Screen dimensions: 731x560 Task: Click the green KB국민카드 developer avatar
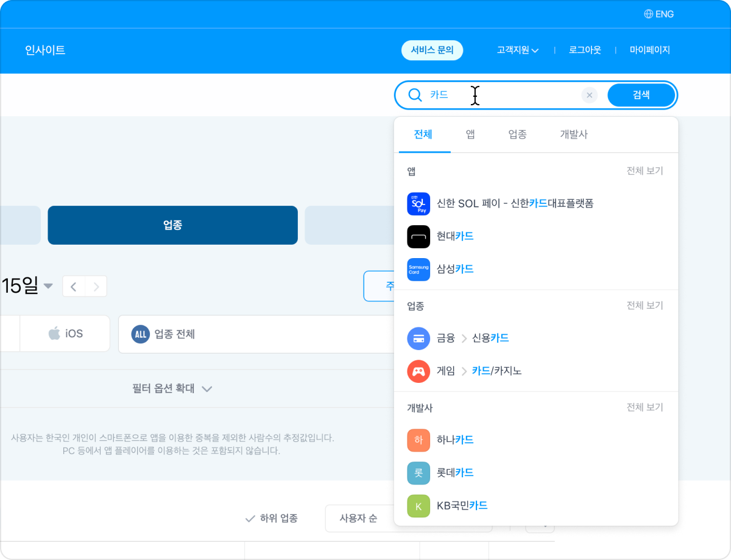[x=418, y=506]
